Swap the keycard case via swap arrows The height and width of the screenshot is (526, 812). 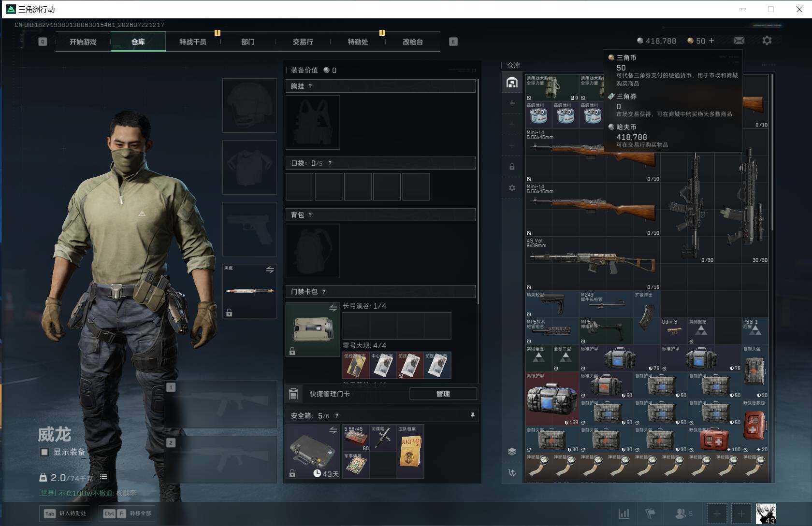pyautogui.click(x=333, y=308)
